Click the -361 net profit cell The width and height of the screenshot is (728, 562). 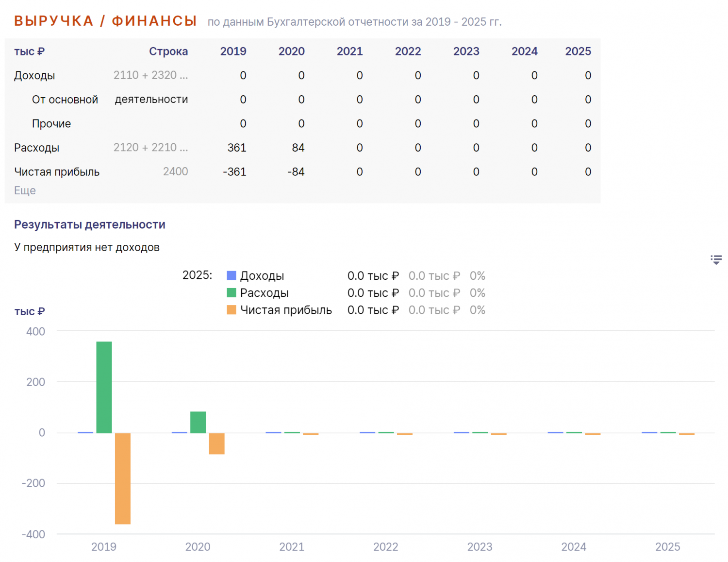click(x=234, y=172)
